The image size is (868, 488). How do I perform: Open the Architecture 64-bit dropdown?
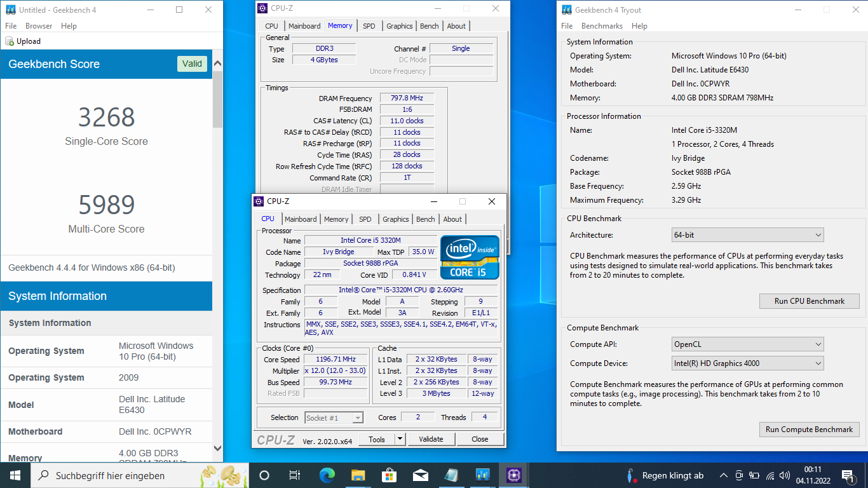coord(747,235)
